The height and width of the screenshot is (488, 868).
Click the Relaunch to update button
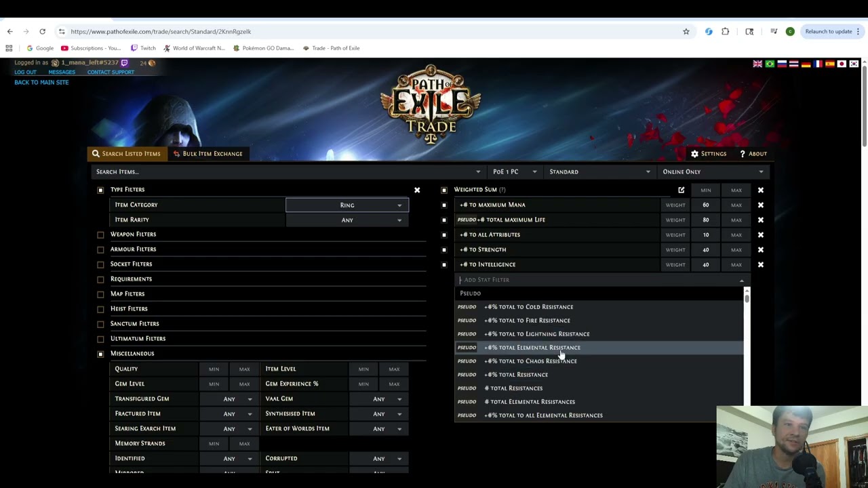832,31
